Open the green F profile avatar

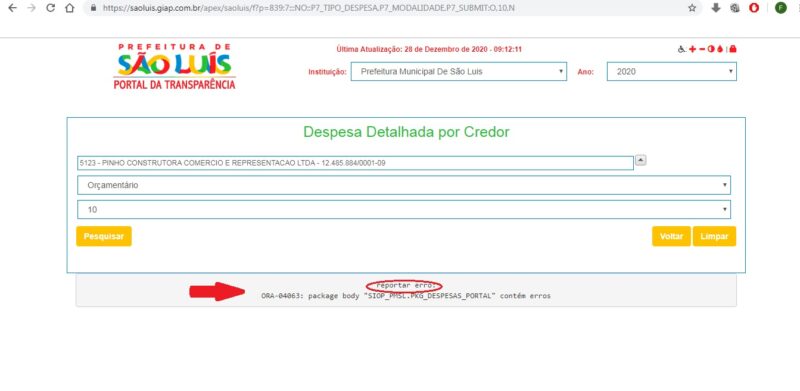click(781, 8)
